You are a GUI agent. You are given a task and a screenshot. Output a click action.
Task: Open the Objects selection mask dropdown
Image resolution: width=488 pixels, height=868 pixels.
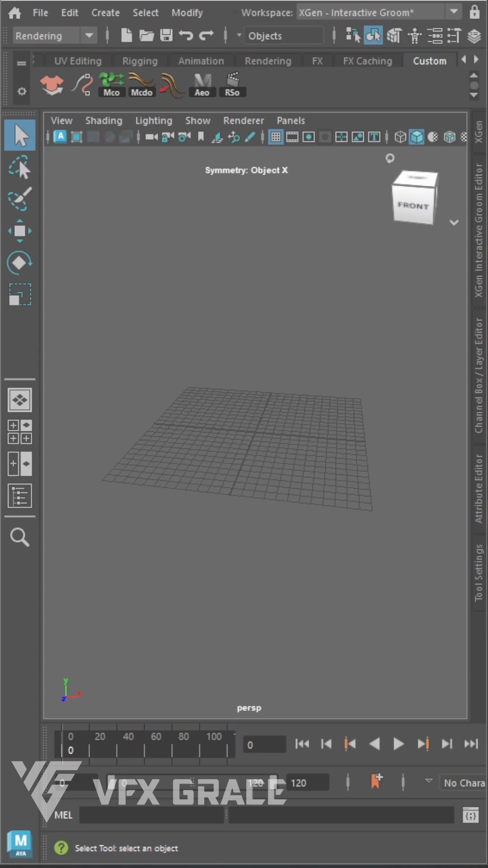pos(284,36)
